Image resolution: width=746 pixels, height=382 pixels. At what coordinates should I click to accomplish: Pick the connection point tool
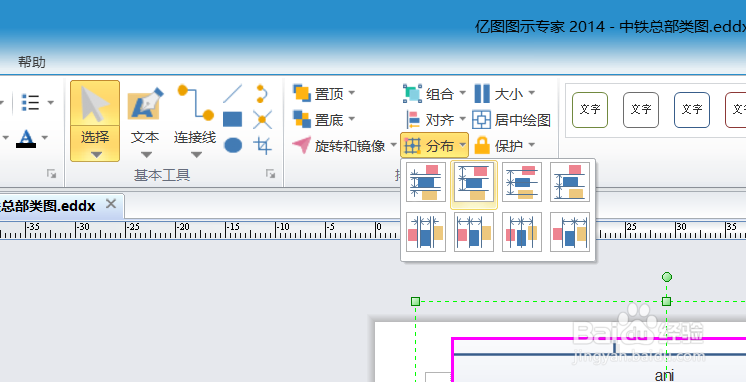[x=262, y=119]
